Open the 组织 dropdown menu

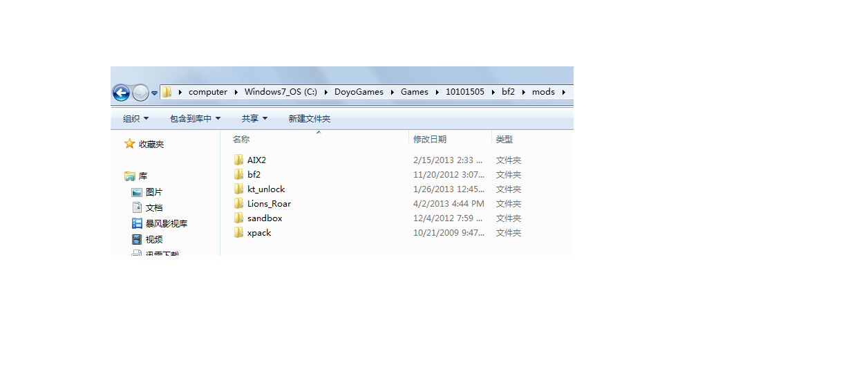pyautogui.click(x=135, y=119)
